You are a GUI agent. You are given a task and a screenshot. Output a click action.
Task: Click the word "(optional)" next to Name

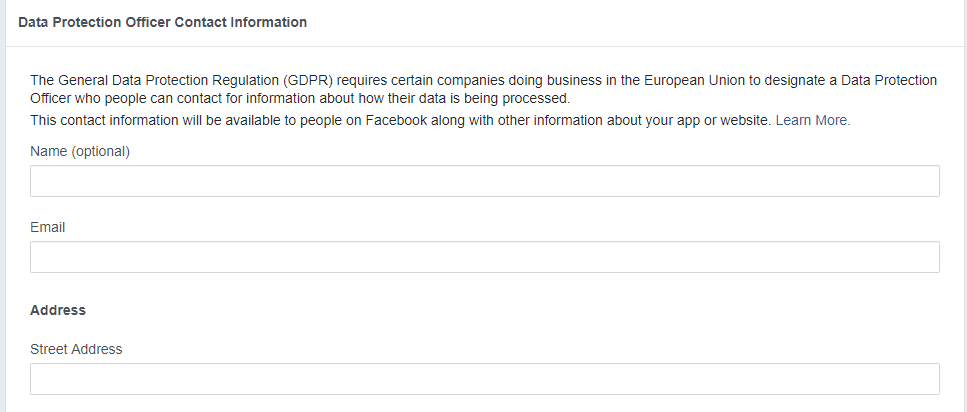(101, 151)
